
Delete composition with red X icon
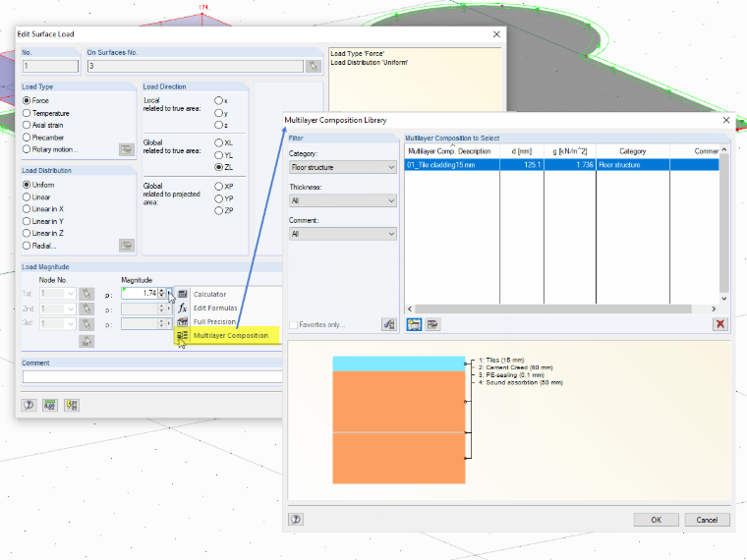tap(720, 324)
